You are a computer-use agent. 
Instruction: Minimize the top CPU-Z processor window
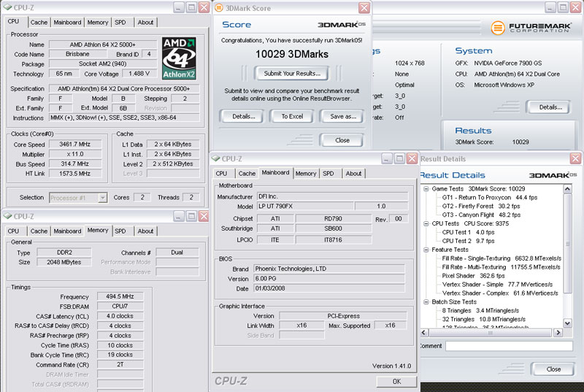178,7
